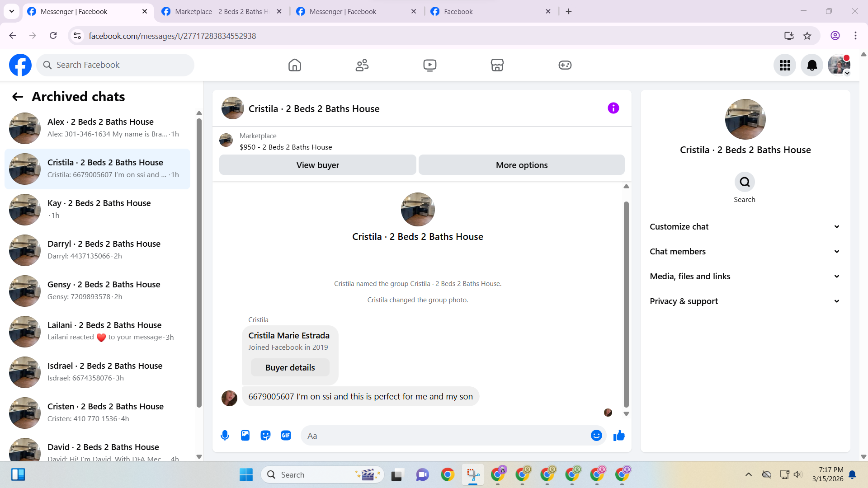This screenshot has width=868, height=488.
Task: Open the Friends icon in top navigation
Action: 362,65
